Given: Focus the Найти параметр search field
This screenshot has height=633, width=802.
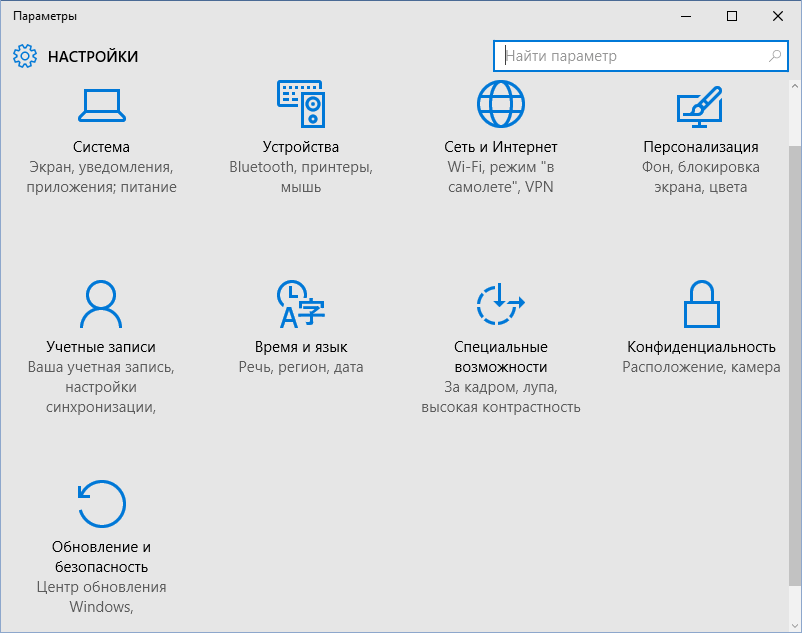Looking at the screenshot, I should (x=630, y=56).
